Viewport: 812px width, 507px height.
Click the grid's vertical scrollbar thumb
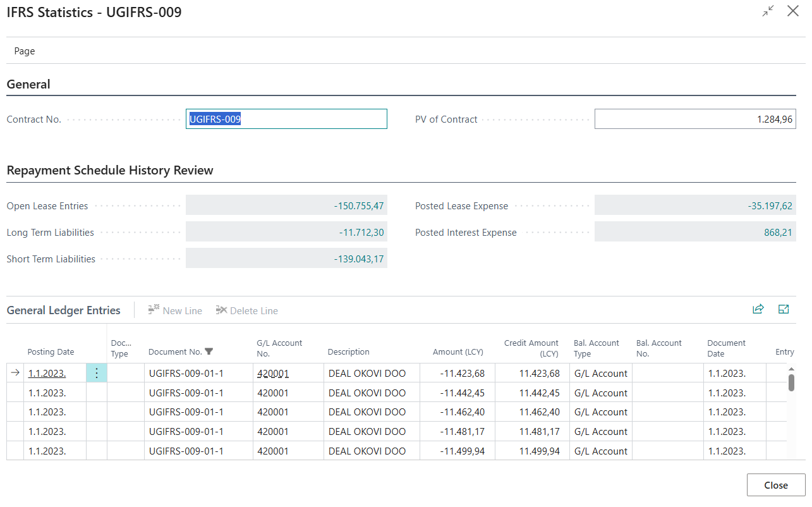(x=791, y=382)
